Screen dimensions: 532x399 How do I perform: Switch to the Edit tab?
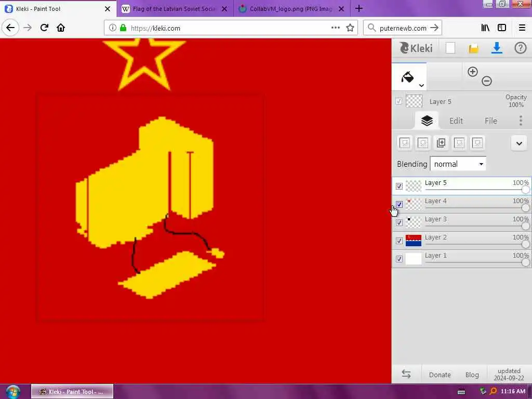coord(456,121)
